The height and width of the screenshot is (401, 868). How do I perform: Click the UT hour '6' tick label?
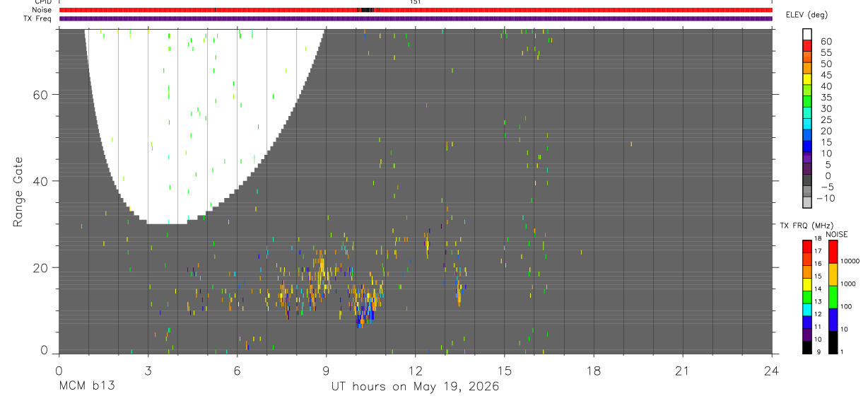[x=237, y=371]
